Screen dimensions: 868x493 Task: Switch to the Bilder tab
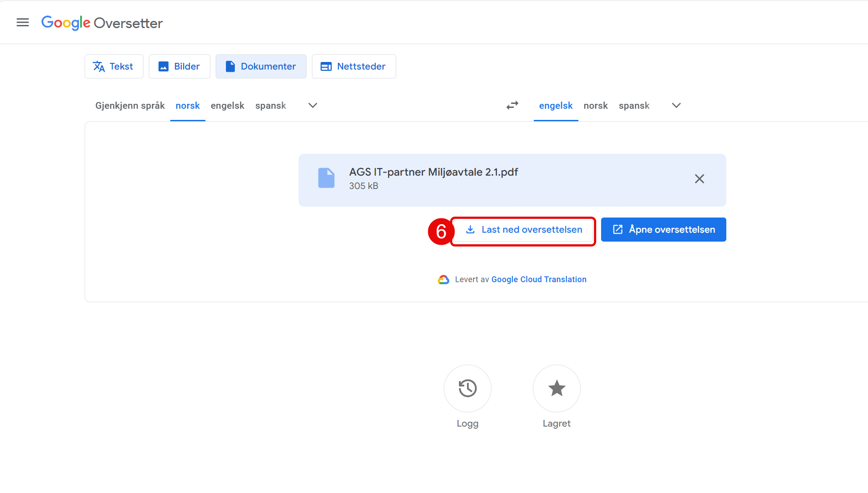pyautogui.click(x=179, y=66)
